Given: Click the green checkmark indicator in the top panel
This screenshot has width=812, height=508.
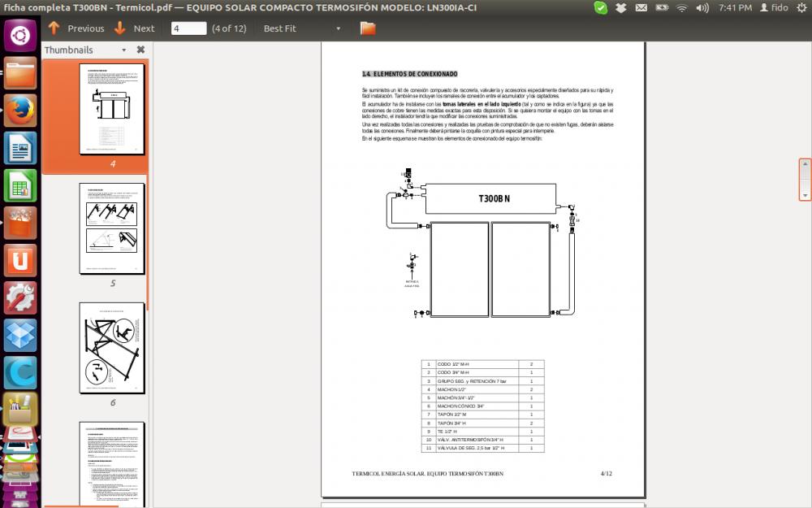Looking at the screenshot, I should [601, 8].
